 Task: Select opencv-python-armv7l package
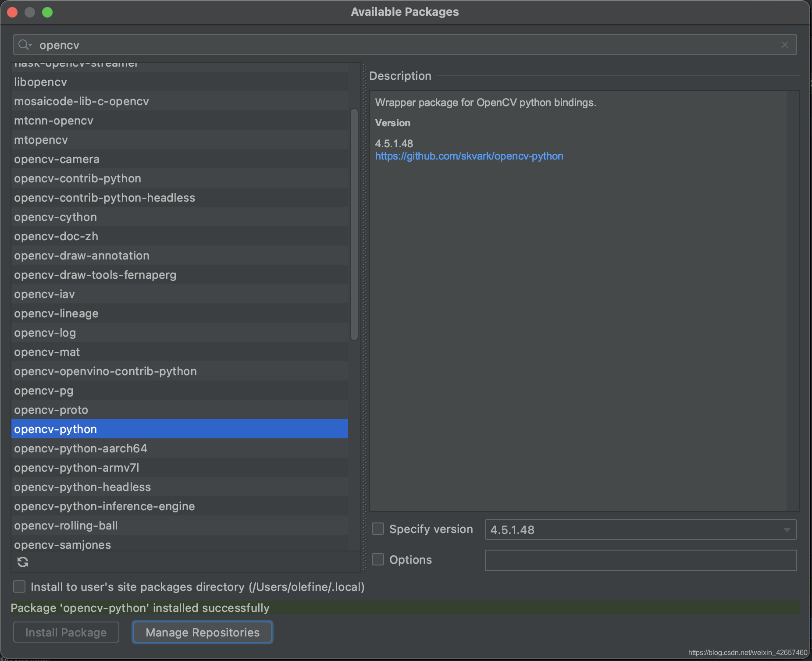(x=180, y=468)
